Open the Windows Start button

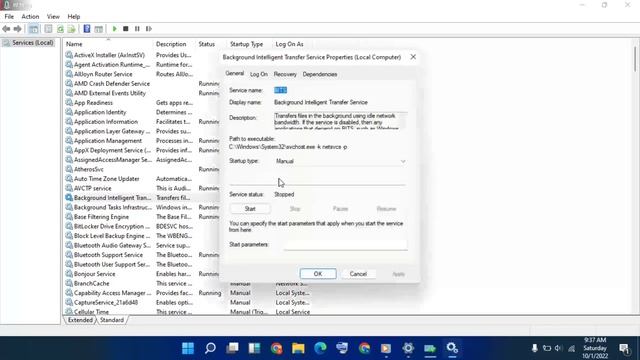[x=188, y=348]
